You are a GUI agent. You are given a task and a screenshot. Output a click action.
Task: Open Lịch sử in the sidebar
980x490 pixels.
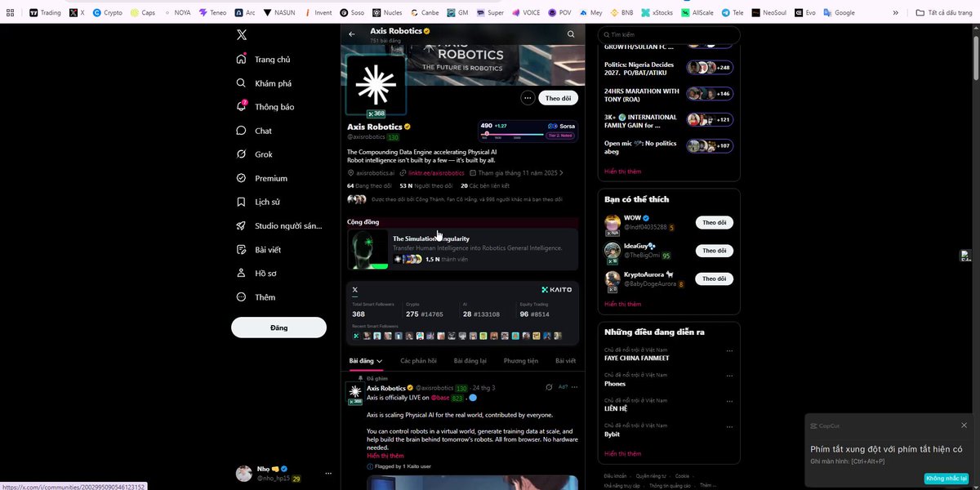[259, 202]
